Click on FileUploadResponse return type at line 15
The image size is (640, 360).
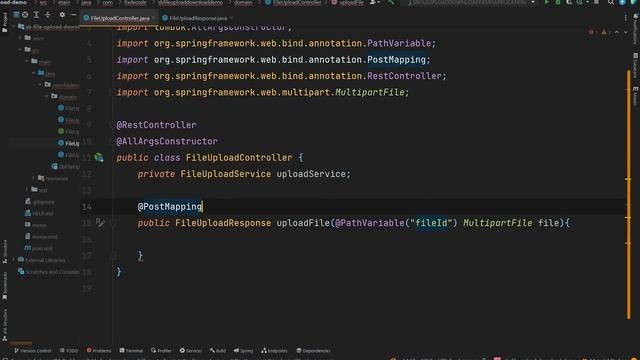(x=223, y=223)
